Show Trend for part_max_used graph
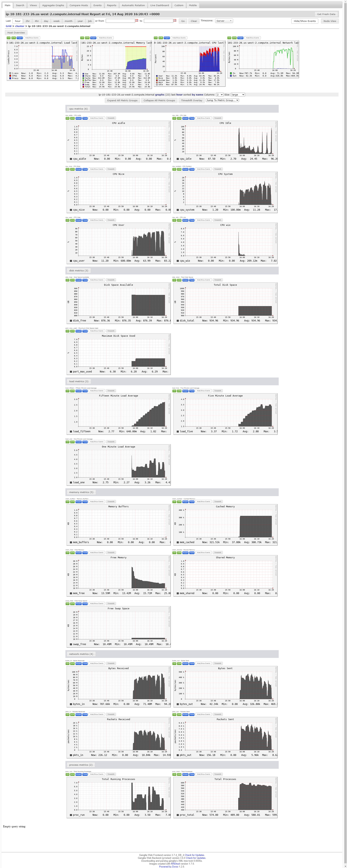This screenshot has height=868, width=347. [85, 331]
